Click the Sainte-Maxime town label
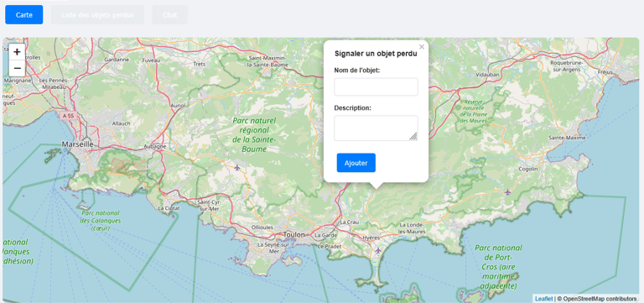 point(567,138)
